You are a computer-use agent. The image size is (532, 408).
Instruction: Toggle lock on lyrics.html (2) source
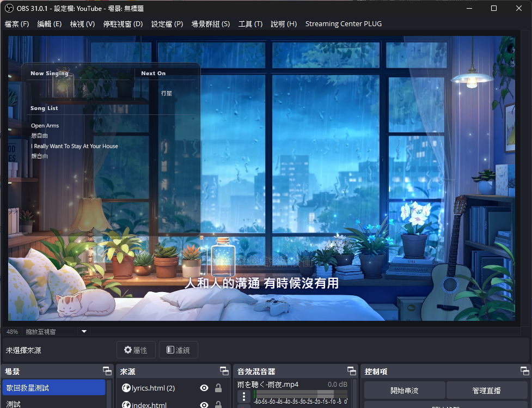click(x=218, y=388)
